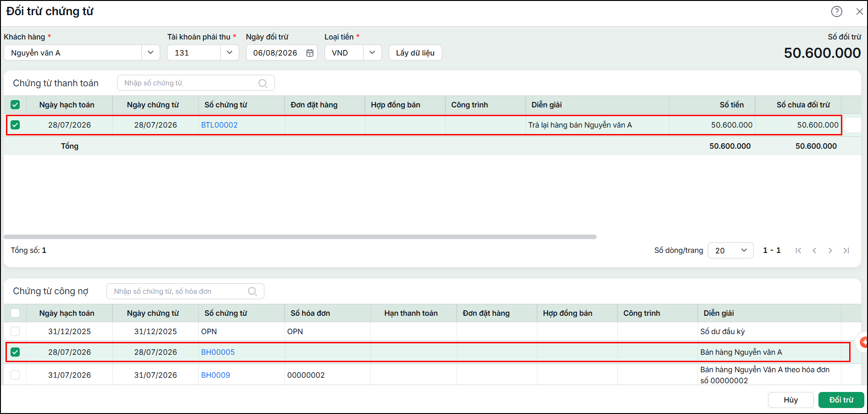The height and width of the screenshot is (414, 868).
Task: Uncheck the BH00005 debt voucher row
Action: click(15, 352)
